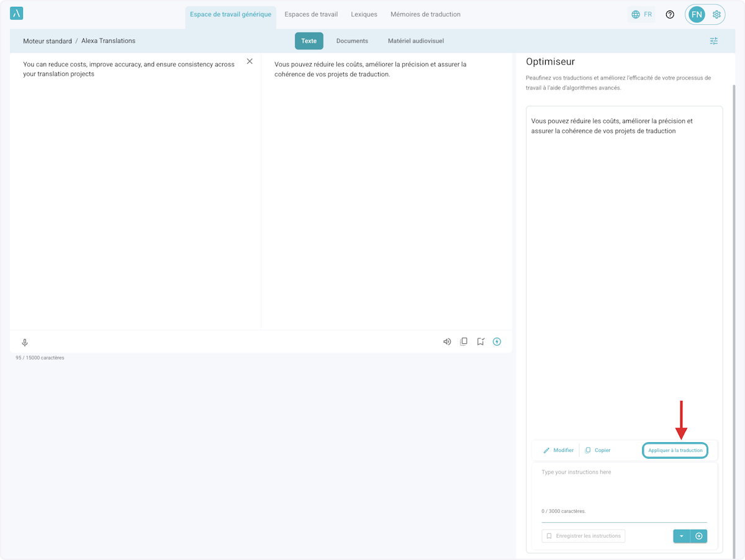
Task: Switch to the Documents tab
Action: click(x=352, y=41)
